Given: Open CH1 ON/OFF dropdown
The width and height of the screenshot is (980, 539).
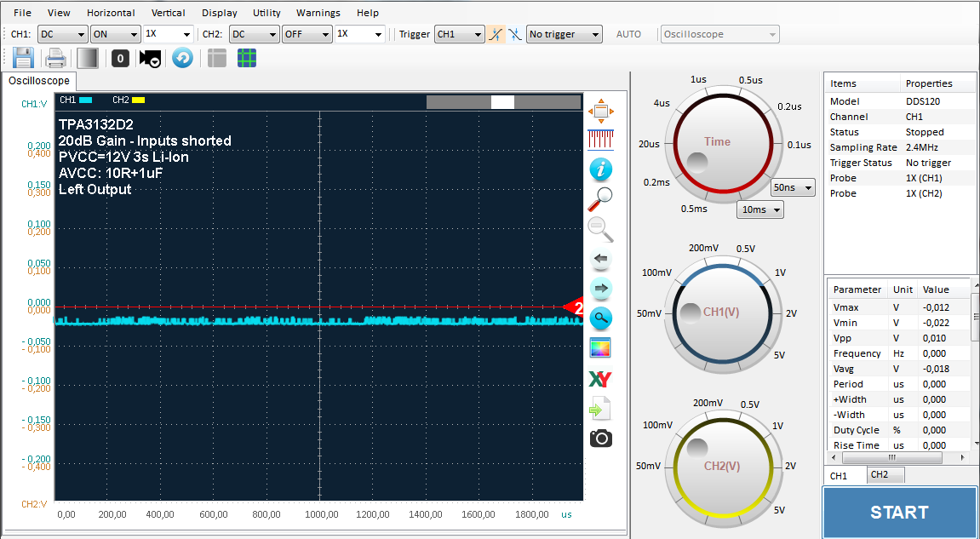Looking at the screenshot, I should pyautogui.click(x=116, y=34).
